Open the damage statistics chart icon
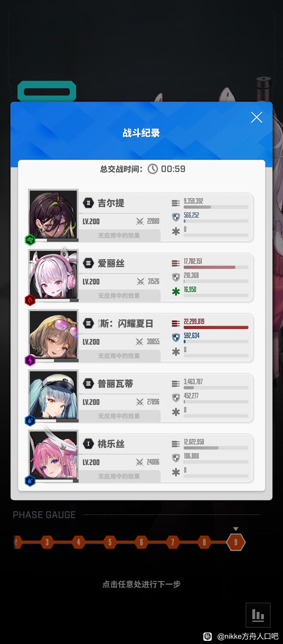 pos(258,615)
